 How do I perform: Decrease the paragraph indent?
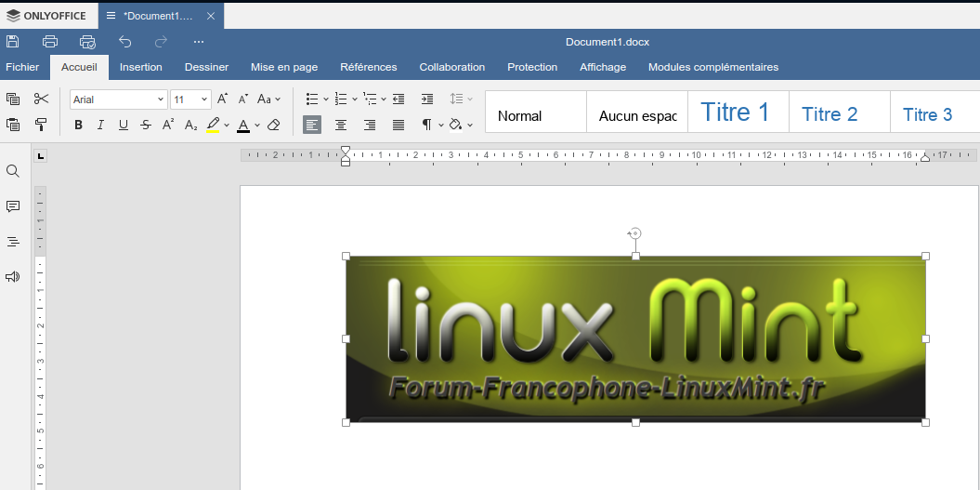coord(399,99)
